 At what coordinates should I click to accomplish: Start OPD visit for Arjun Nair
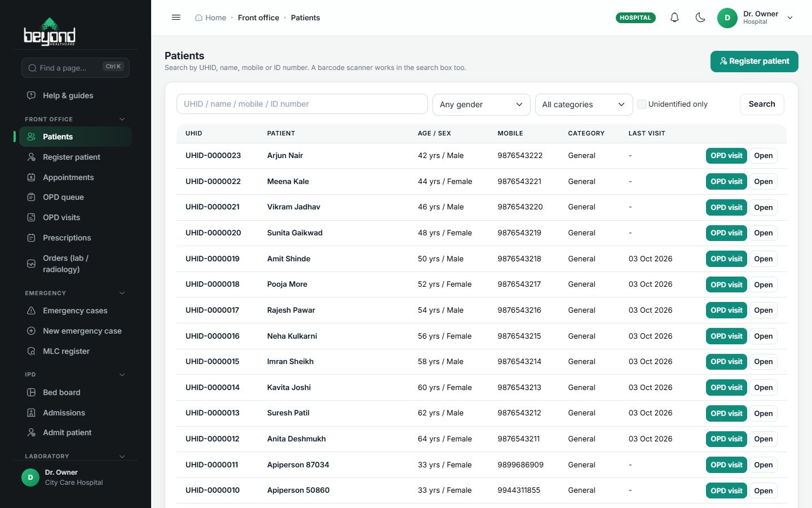[726, 156]
